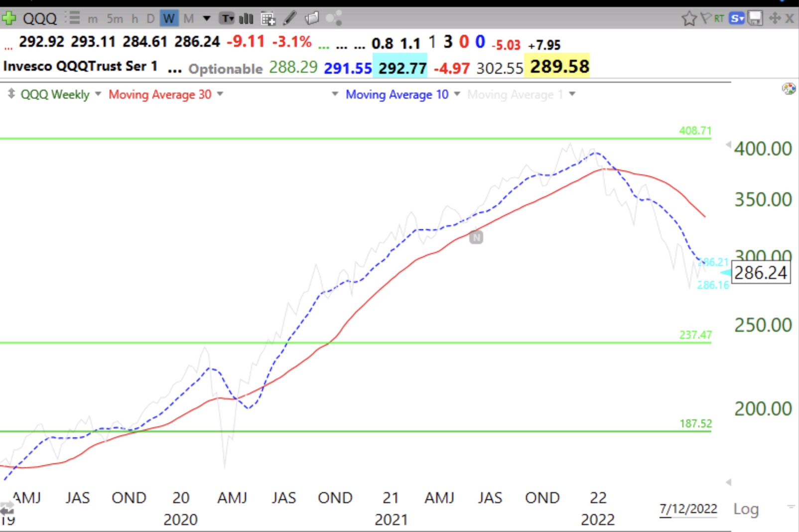The height and width of the screenshot is (532, 799).
Task: Toggle the flag icon for QQQ
Action: [705, 18]
